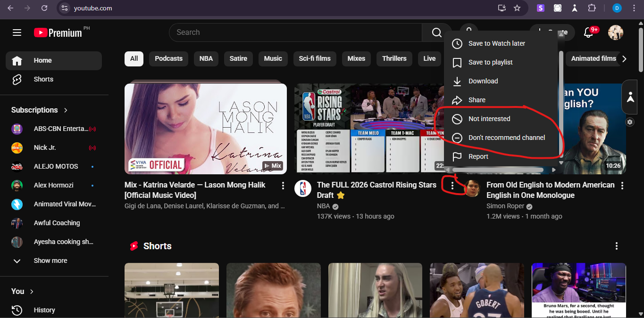Open notifications via the bell icon
This screenshot has width=644, height=318.
tap(588, 32)
